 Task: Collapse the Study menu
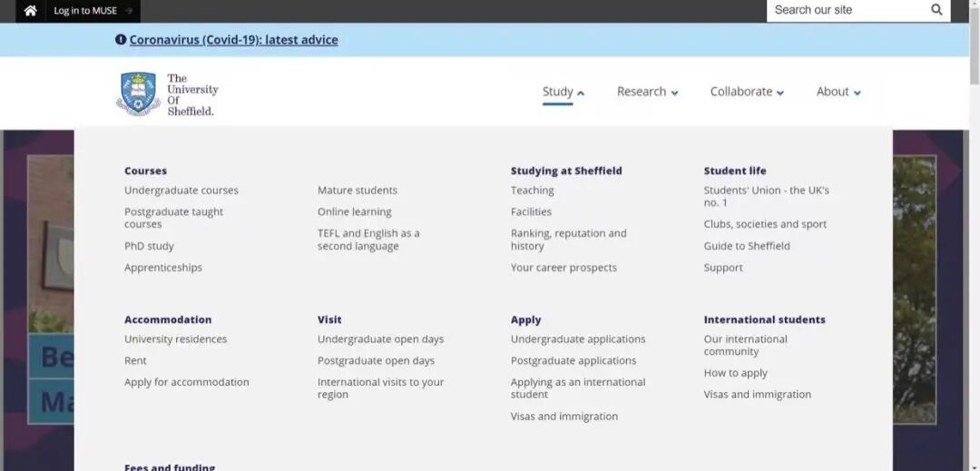click(x=563, y=92)
